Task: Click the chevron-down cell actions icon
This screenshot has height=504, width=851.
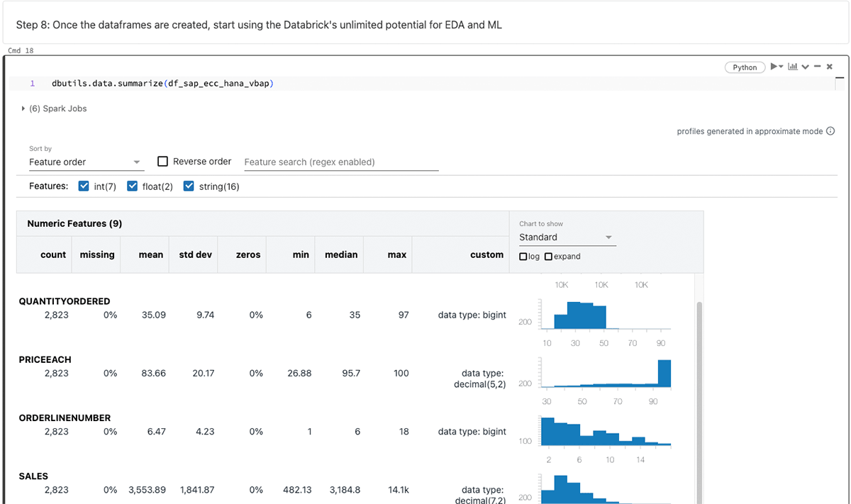Action: point(805,67)
